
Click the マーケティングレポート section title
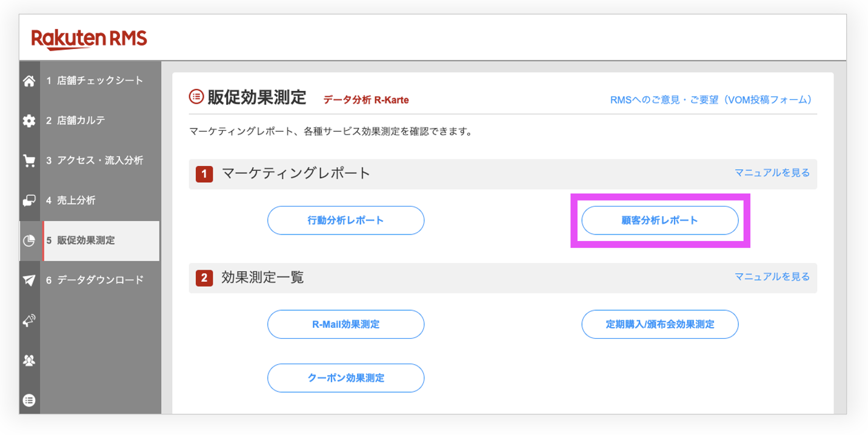click(296, 173)
